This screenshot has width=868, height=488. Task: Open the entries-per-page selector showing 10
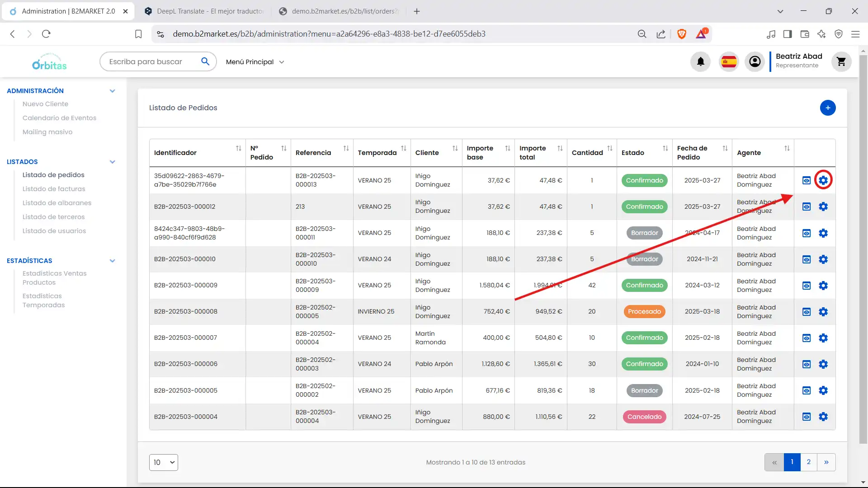point(164,462)
